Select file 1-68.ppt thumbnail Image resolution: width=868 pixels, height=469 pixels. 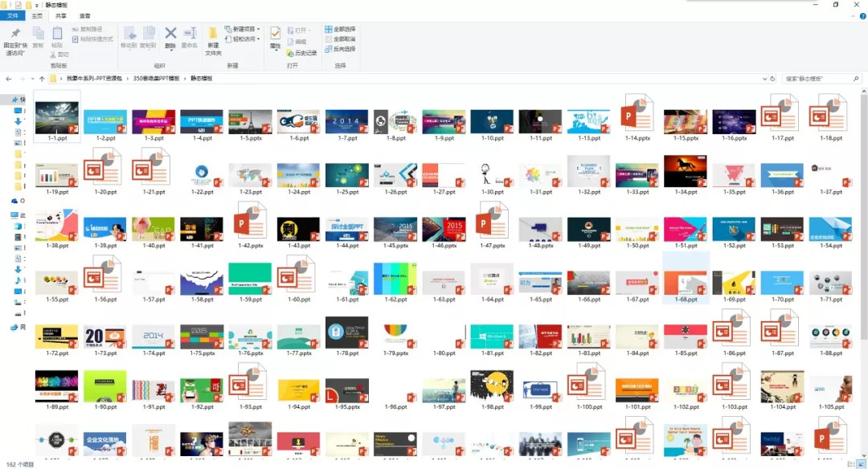686,283
